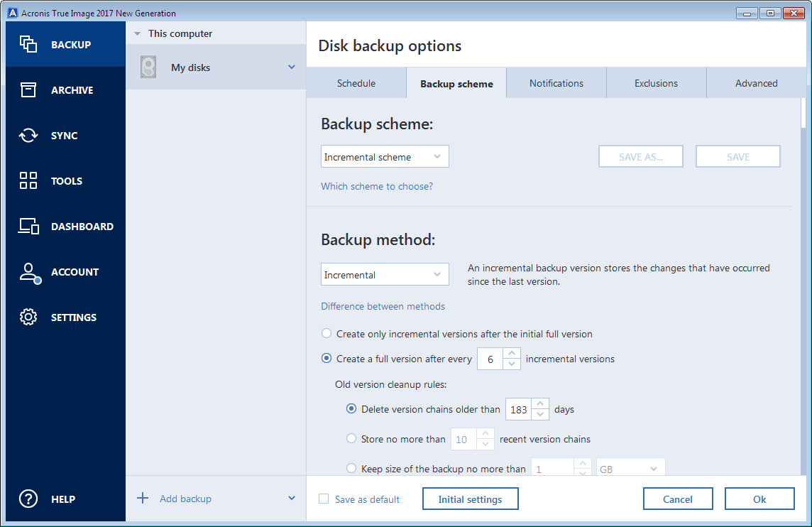Collapse the My disks entry
This screenshot has height=527, width=812.
coord(291,67)
